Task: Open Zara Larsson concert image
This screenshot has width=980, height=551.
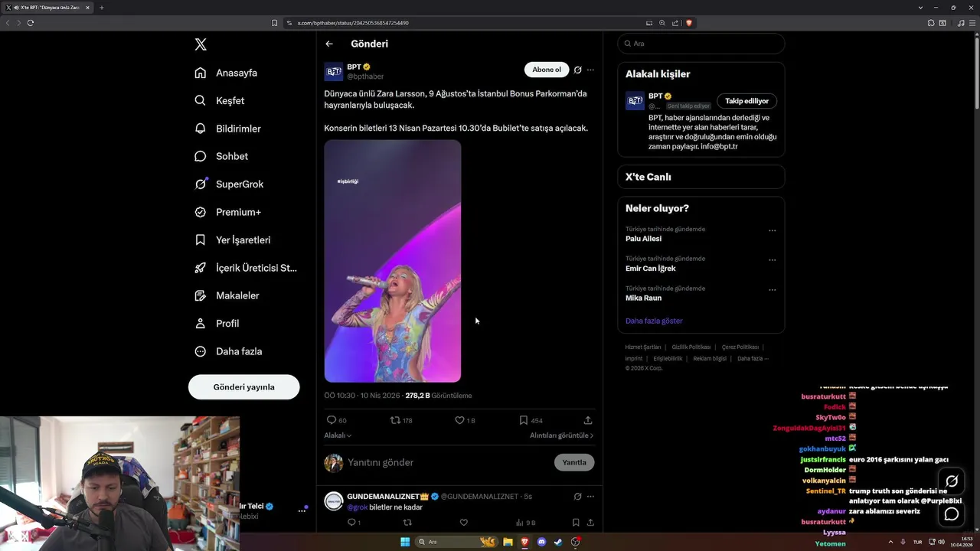Action: (x=393, y=261)
